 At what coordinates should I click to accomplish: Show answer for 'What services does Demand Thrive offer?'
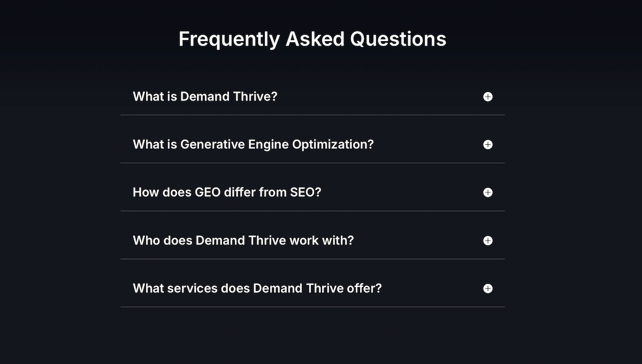click(x=257, y=289)
